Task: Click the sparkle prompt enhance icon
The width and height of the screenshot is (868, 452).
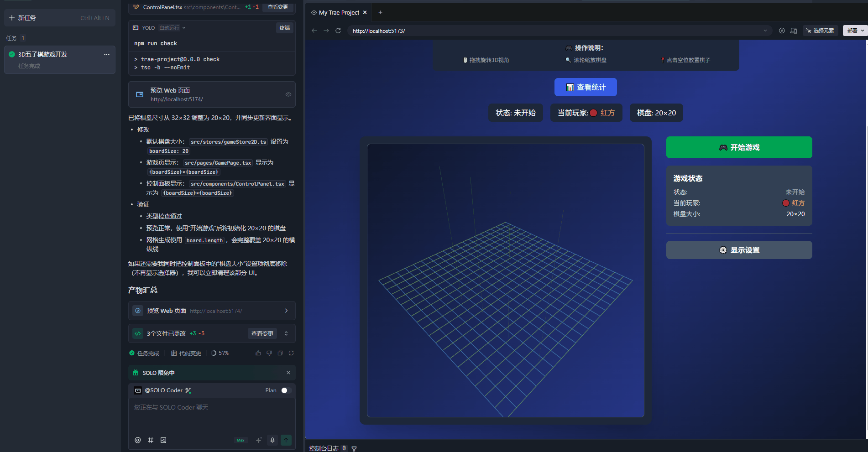Action: tap(259, 440)
